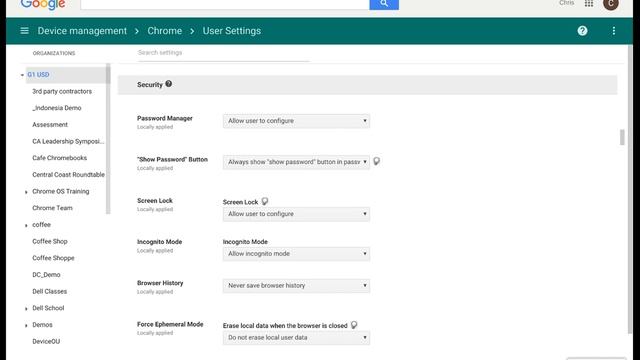Image resolution: width=640 pixels, height=360 pixels.
Task: Click the Security section help icon
Action: pyautogui.click(x=169, y=84)
